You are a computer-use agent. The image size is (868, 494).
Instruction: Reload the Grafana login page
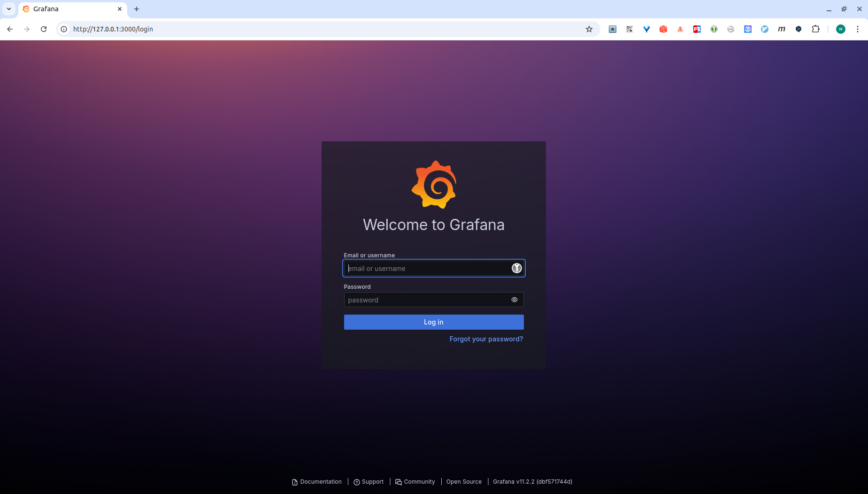tap(44, 29)
